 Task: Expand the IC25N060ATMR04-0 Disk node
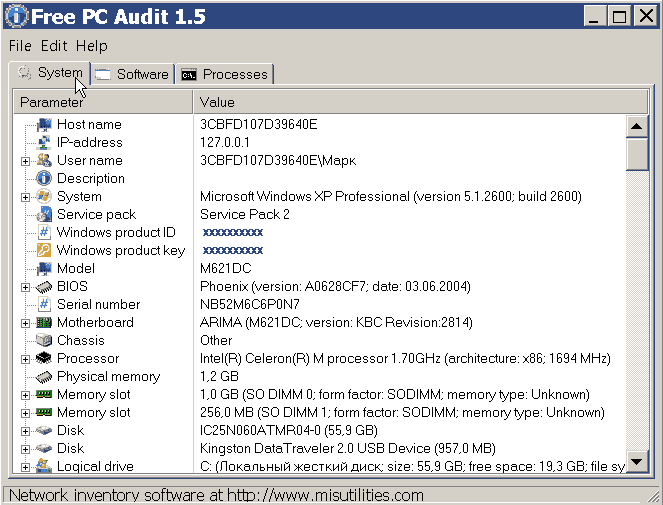point(25,431)
